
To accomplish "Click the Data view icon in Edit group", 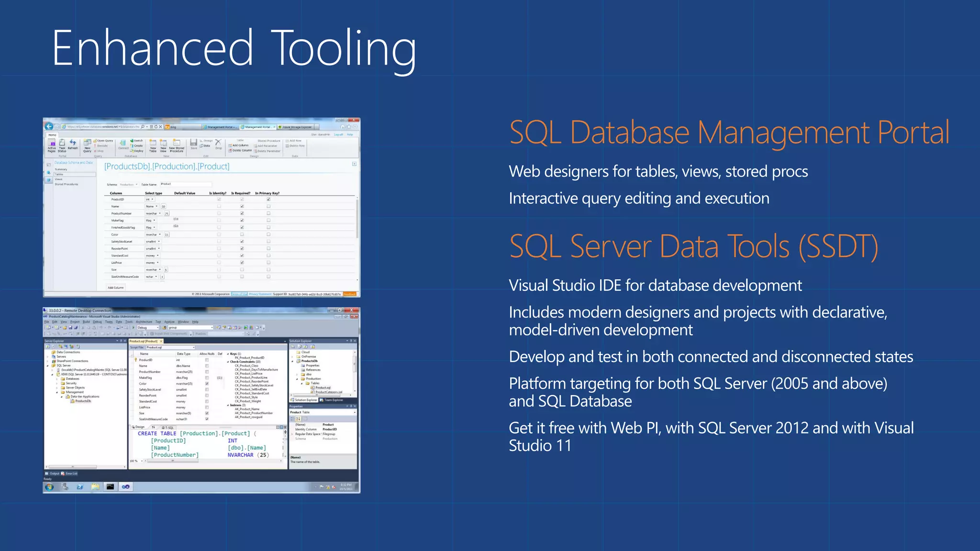I will [206, 146].
